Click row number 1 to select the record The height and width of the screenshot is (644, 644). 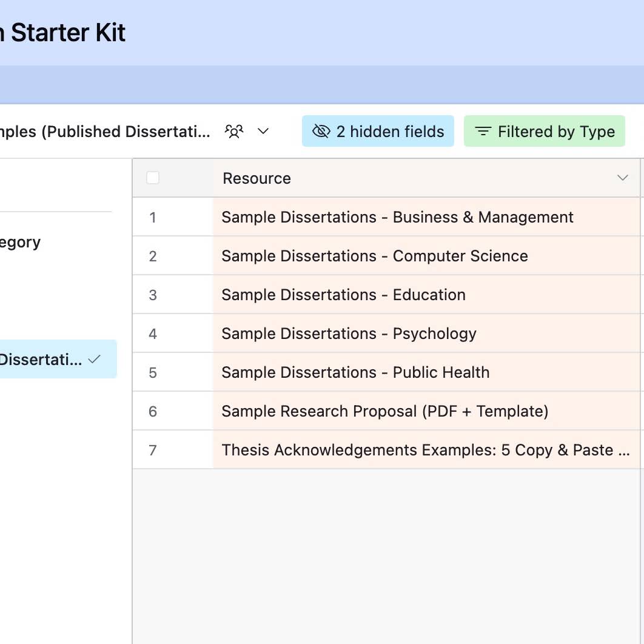point(153,217)
